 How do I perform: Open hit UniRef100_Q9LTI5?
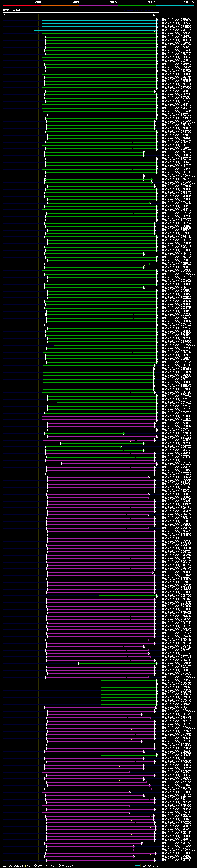177,30
